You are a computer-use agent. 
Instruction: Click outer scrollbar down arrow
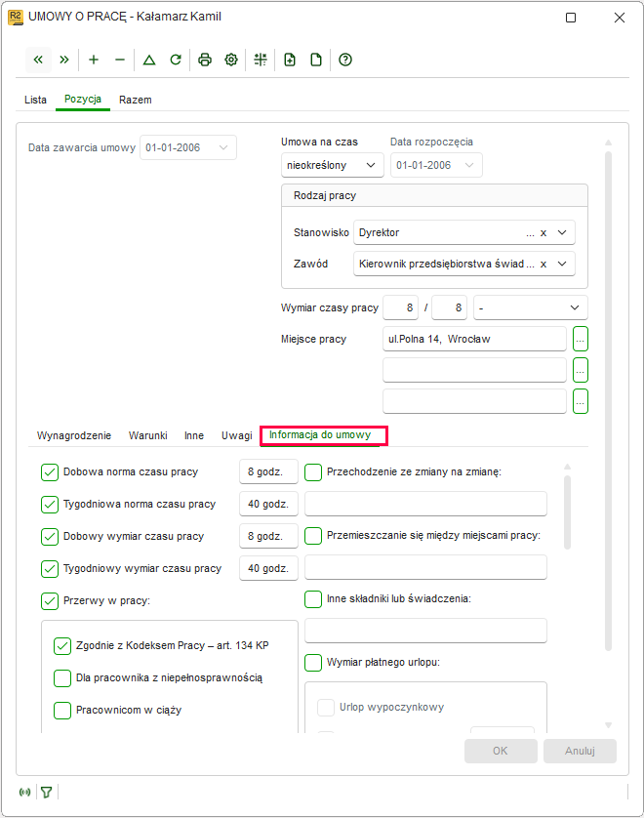click(608, 725)
